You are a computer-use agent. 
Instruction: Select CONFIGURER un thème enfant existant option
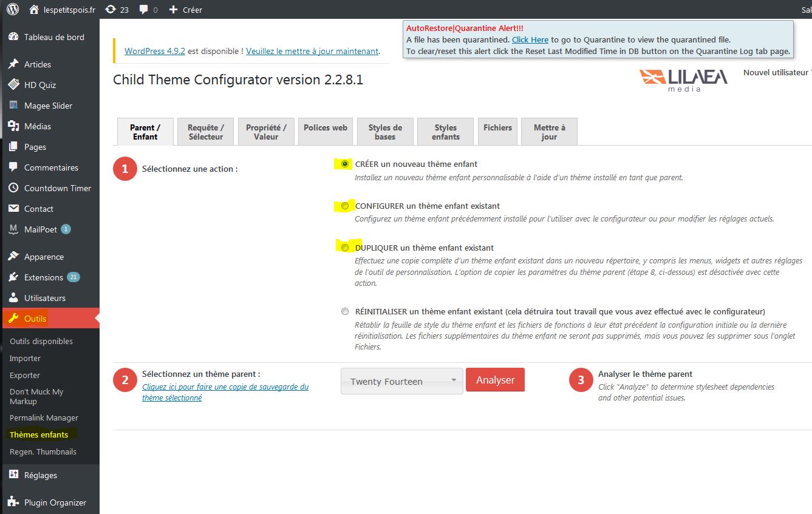[345, 206]
